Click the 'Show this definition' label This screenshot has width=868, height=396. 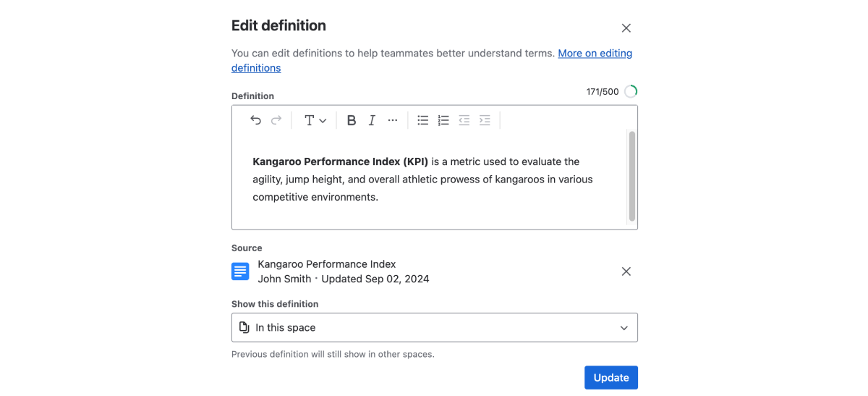(x=275, y=304)
